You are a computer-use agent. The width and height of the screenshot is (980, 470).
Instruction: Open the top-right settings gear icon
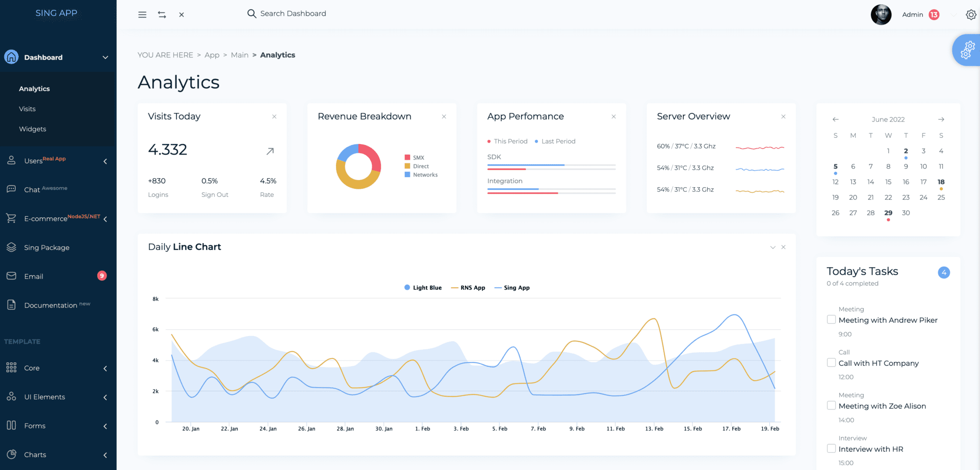[971, 14]
